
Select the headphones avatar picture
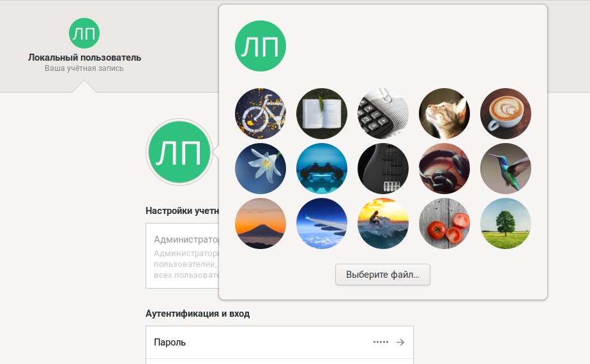click(444, 169)
